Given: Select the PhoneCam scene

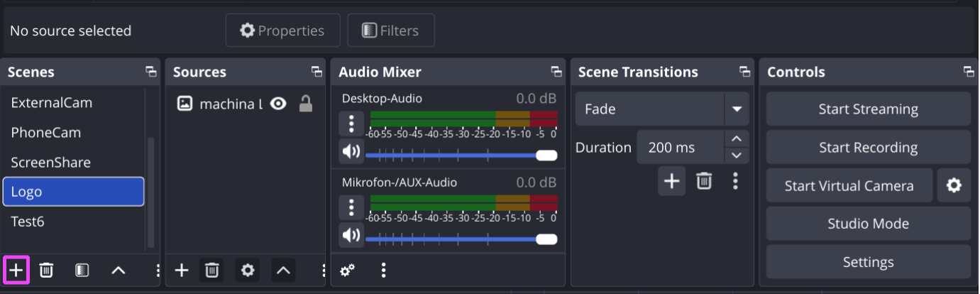Looking at the screenshot, I should coord(46,133).
